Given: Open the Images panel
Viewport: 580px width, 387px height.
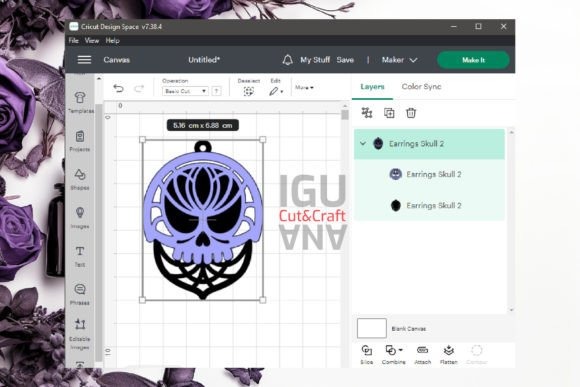Looking at the screenshot, I should click(x=80, y=218).
